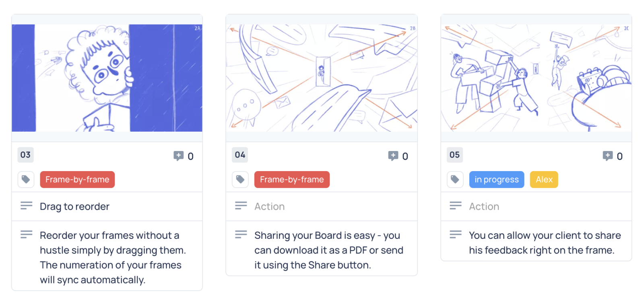Click the frame number 05 badge
The height and width of the screenshot is (302, 644).
(454, 155)
